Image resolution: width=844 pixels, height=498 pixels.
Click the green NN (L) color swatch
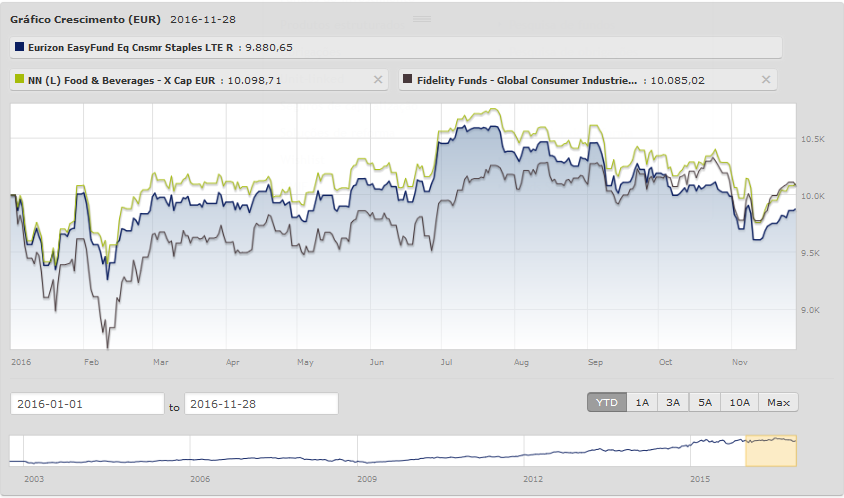click(20, 79)
